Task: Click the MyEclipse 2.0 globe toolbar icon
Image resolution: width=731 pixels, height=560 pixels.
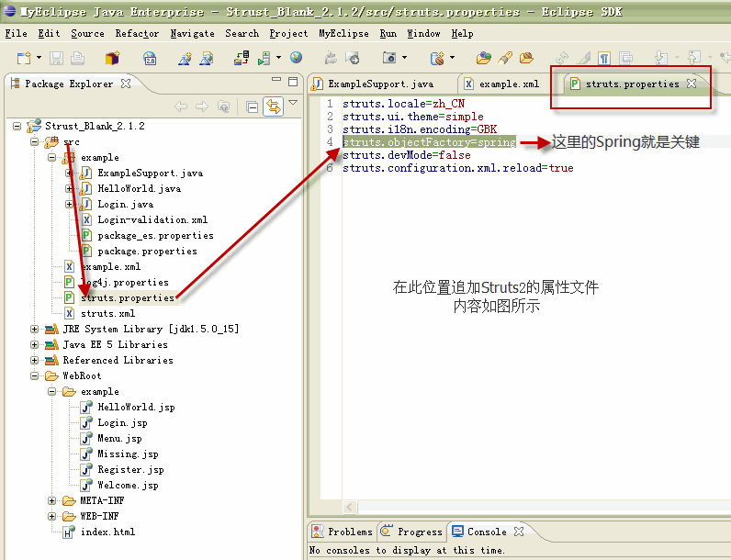Action: (150, 58)
